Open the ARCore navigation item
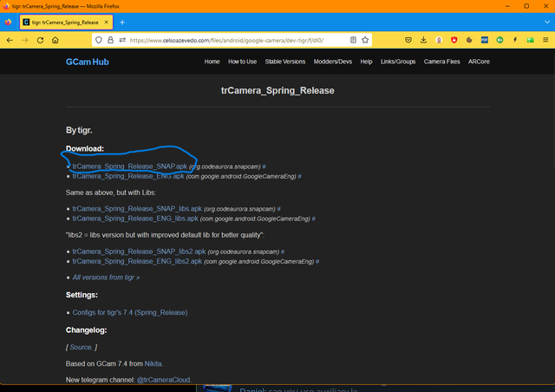The height and width of the screenshot is (392, 555). tap(479, 62)
